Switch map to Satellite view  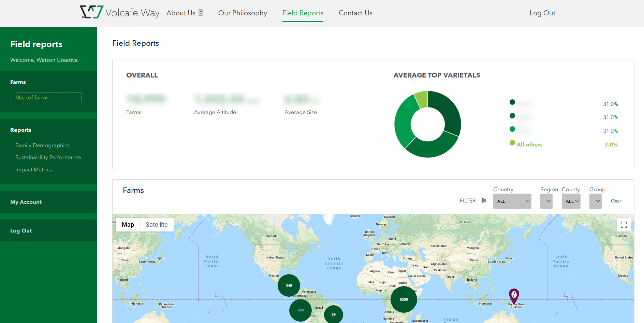pos(157,225)
